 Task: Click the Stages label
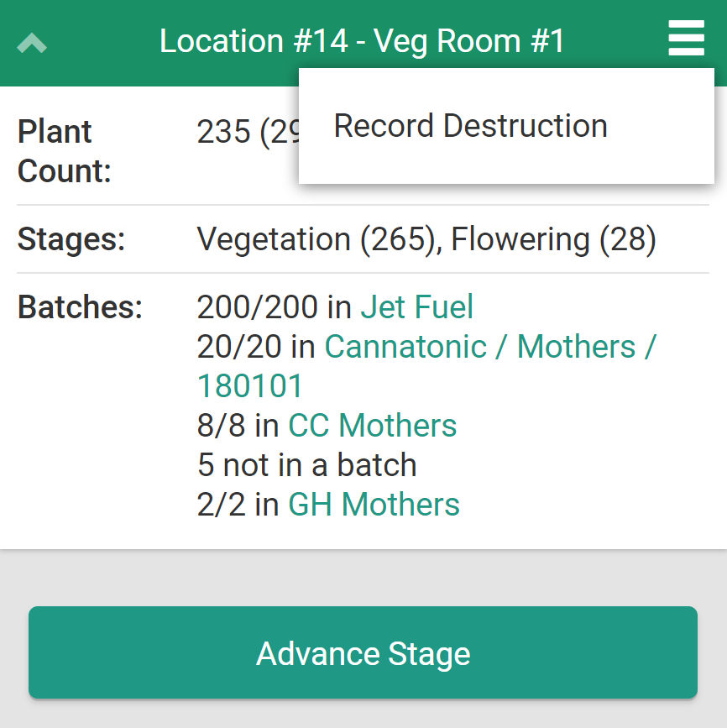click(x=71, y=239)
